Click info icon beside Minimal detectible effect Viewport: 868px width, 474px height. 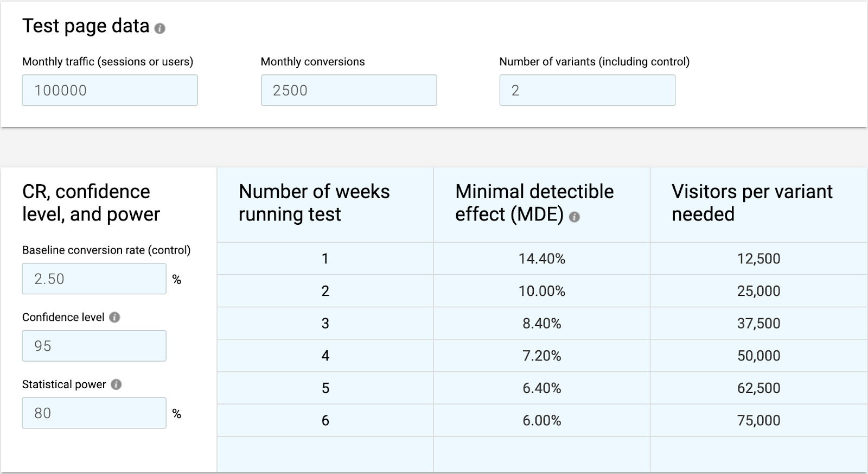click(575, 217)
